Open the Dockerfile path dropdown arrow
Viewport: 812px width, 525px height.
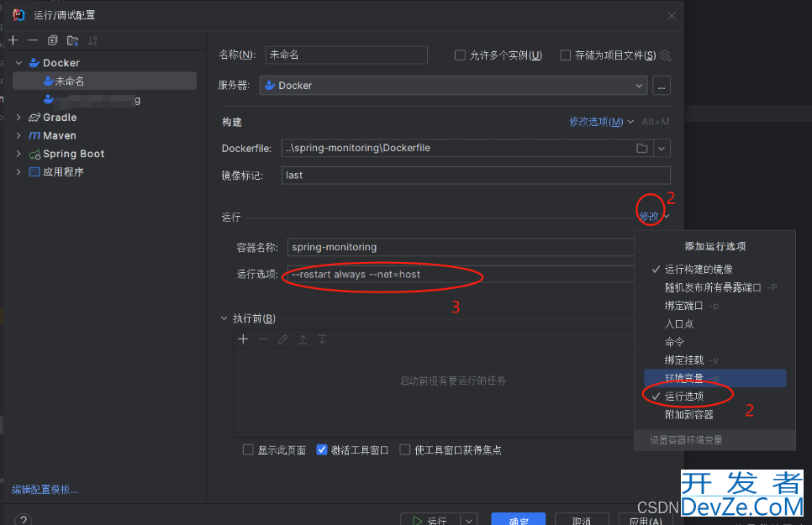662,149
